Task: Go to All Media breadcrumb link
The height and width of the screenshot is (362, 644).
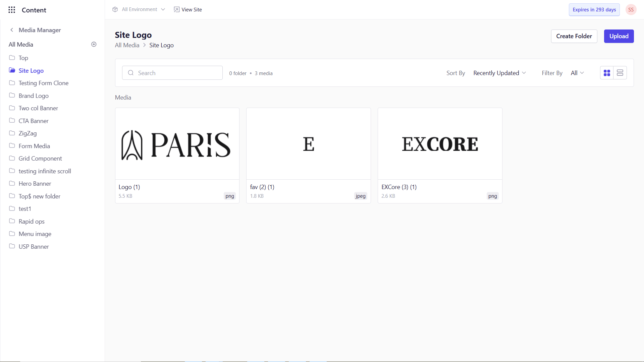Action: [x=127, y=45]
